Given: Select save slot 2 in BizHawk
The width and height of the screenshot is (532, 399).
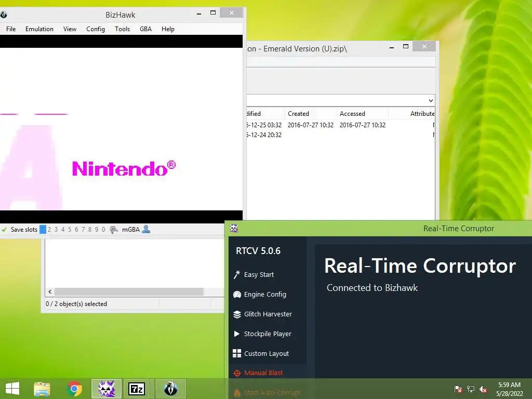Looking at the screenshot, I should [49, 229].
